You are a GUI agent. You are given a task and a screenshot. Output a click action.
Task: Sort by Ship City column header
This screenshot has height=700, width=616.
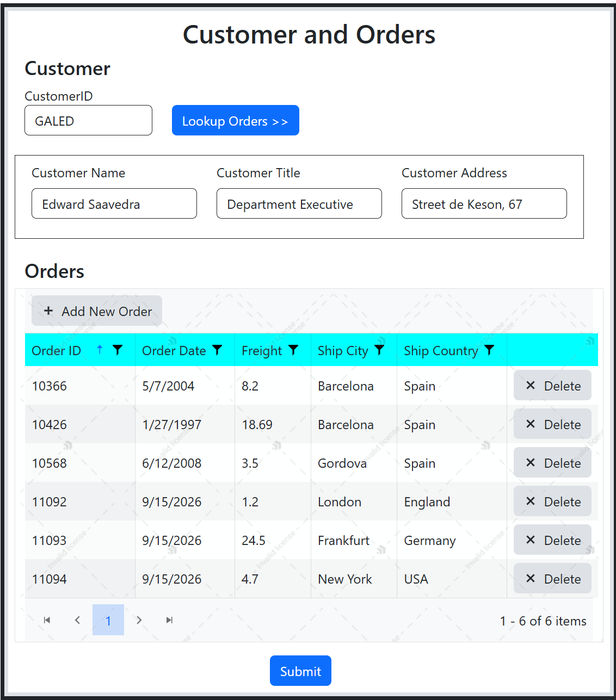coord(343,351)
